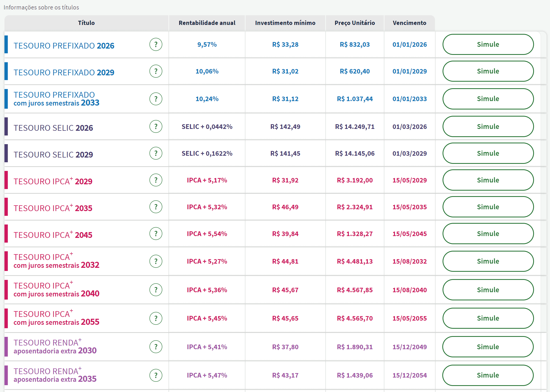Viewport: 550px width, 392px height.
Task: Click the R$ 4.567,85 unit price
Action: pos(355,290)
